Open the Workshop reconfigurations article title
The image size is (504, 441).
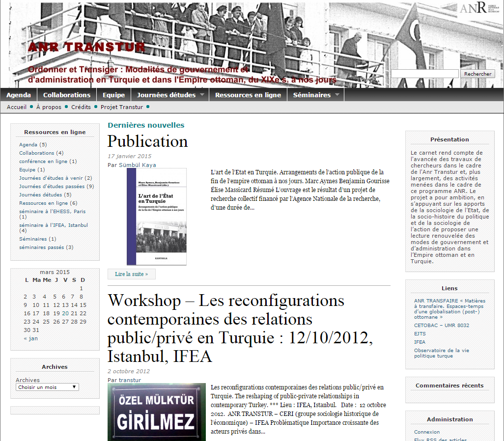pos(240,328)
